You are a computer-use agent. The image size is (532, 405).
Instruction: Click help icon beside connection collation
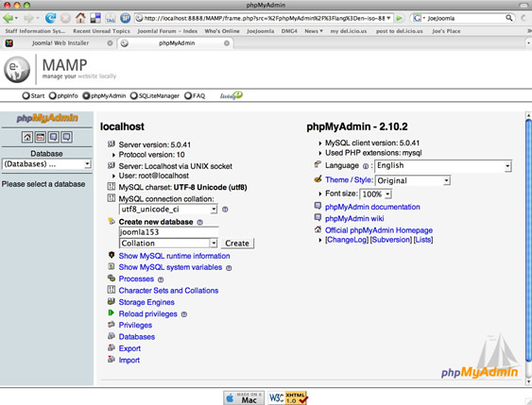click(x=225, y=210)
